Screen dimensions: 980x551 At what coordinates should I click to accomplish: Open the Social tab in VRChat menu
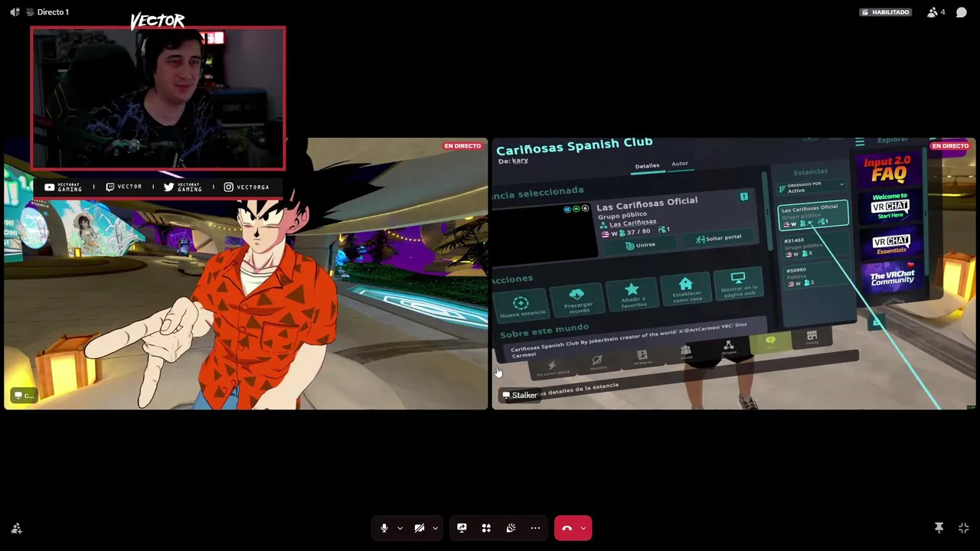coord(685,352)
